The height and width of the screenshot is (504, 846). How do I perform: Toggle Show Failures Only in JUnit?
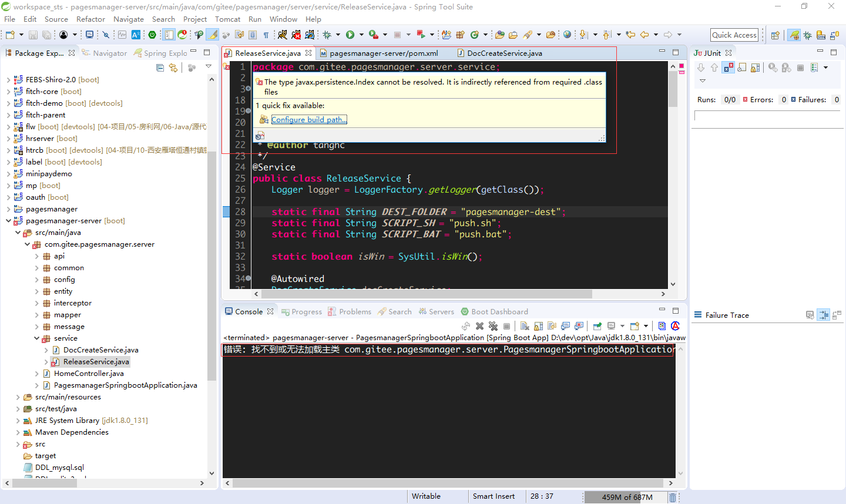pos(728,68)
